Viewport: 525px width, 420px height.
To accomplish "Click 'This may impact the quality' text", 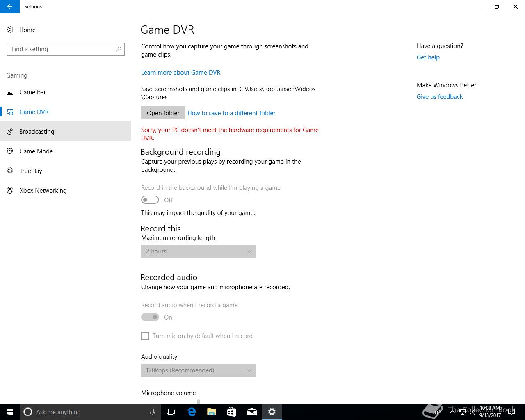I will coord(198,213).
